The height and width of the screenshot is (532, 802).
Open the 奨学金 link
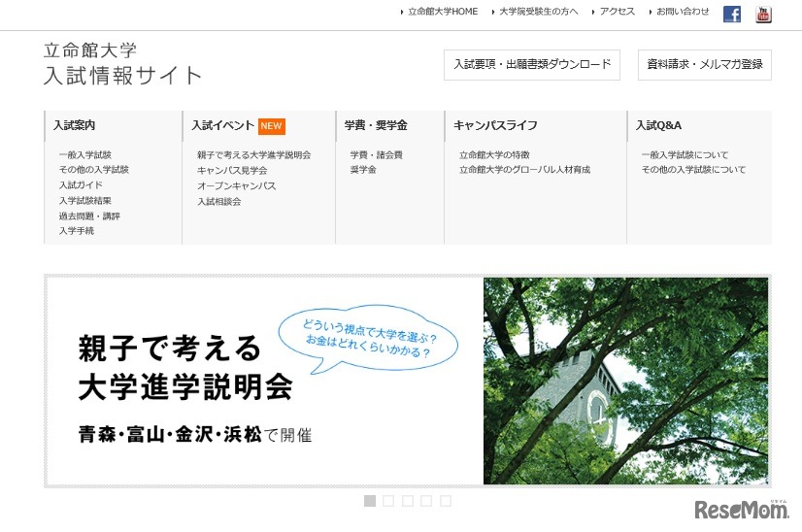click(363, 169)
